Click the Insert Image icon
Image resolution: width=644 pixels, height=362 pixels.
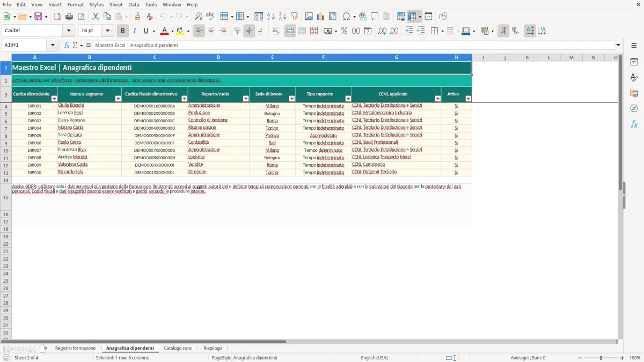tap(309, 17)
